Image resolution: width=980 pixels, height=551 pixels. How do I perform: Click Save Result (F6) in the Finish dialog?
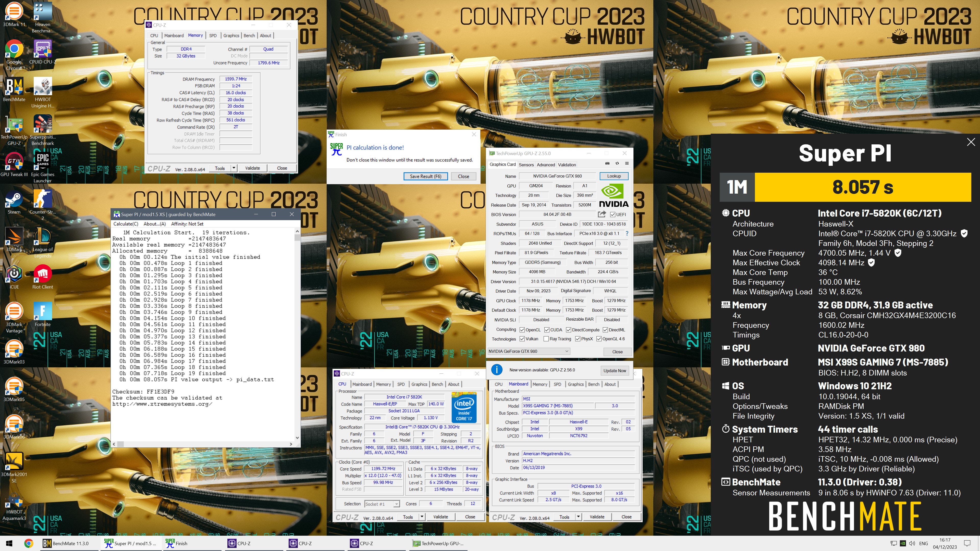(425, 176)
